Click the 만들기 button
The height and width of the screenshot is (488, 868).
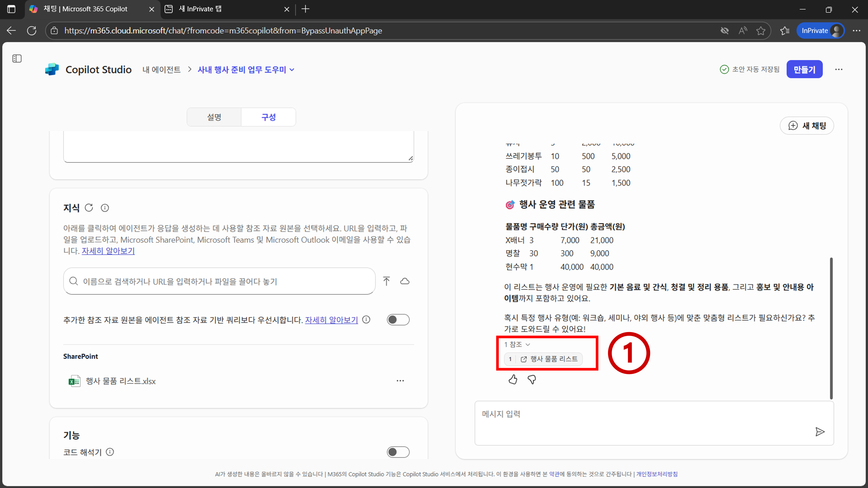click(804, 69)
